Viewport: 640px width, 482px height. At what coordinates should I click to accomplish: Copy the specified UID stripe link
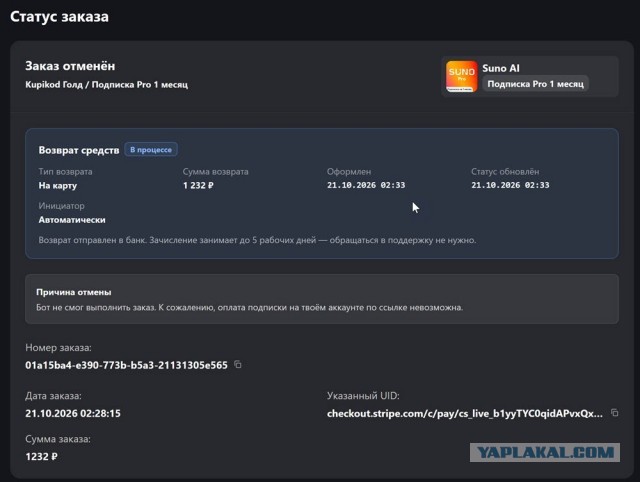[x=614, y=413]
